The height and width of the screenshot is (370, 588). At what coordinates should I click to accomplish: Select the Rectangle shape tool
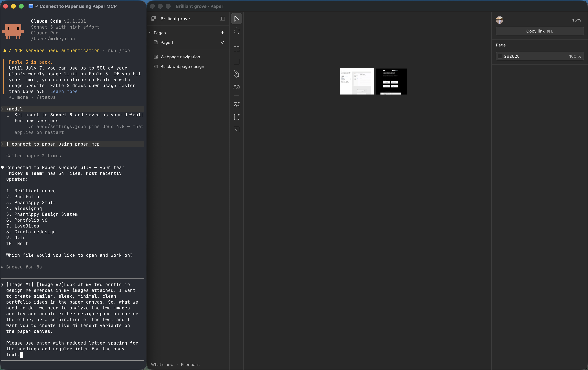click(236, 62)
